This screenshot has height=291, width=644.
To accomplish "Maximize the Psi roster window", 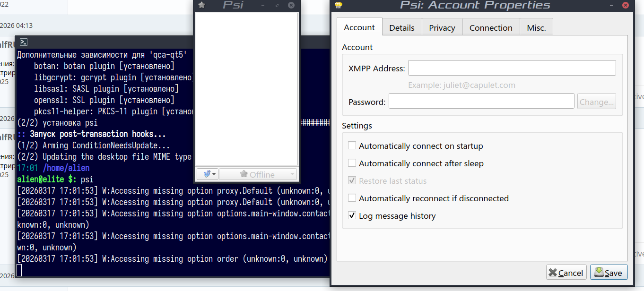I will tap(278, 5).
